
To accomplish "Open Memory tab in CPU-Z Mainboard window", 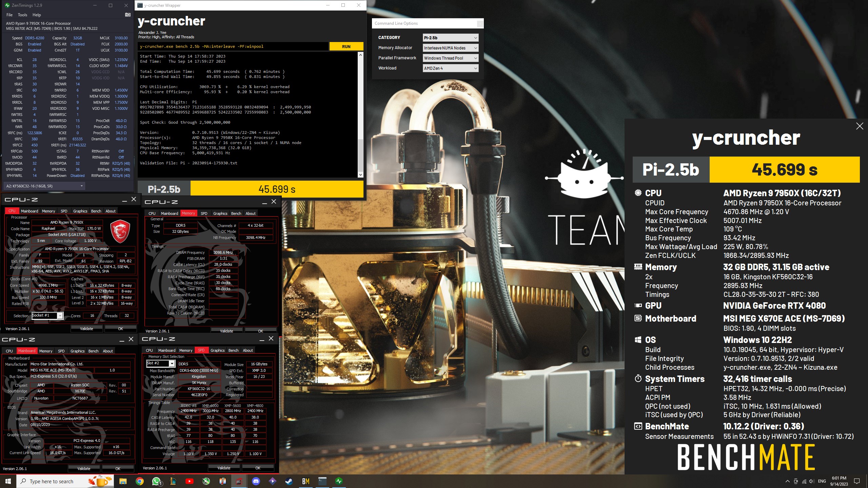I will pyautogui.click(x=46, y=351).
